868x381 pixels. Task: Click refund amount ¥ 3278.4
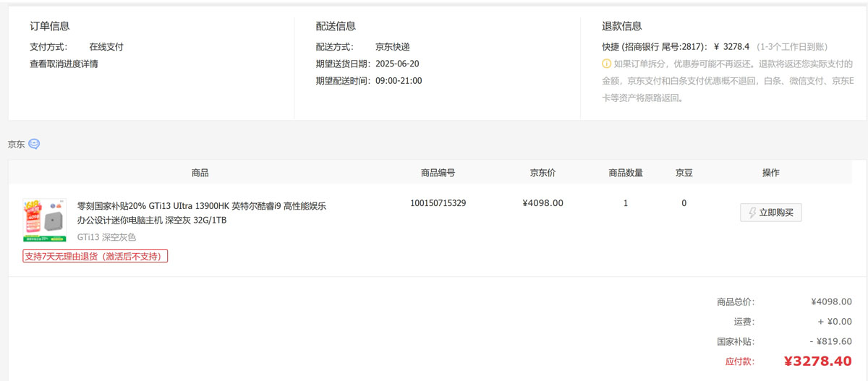731,46
